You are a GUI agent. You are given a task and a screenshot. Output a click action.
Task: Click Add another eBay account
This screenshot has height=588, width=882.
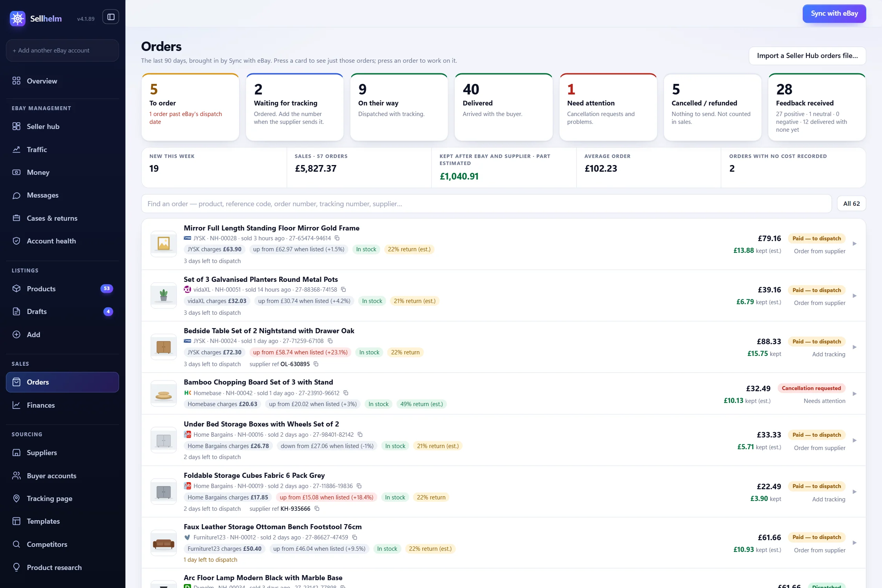[x=62, y=50]
